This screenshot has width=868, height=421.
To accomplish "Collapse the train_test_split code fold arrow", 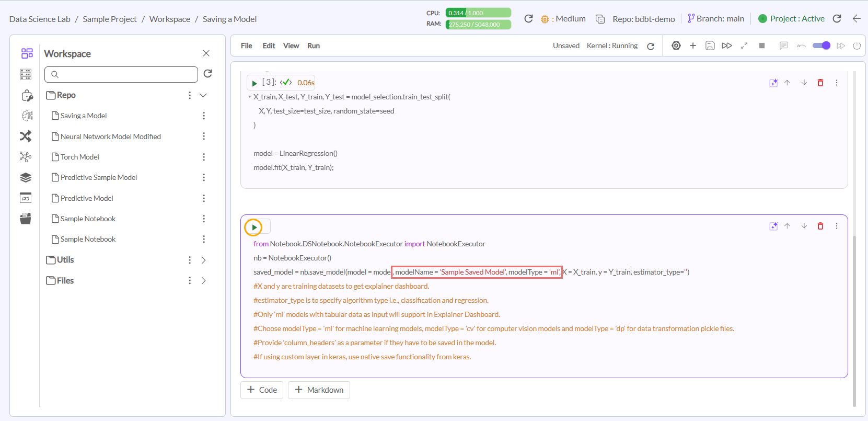I will coord(249,97).
